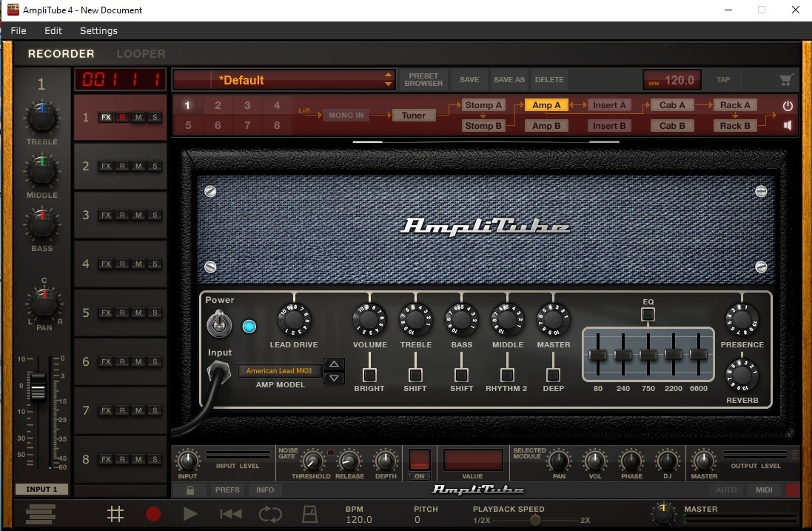Click the track volume fader on the left
The width and height of the screenshot is (812, 531).
(x=37, y=386)
